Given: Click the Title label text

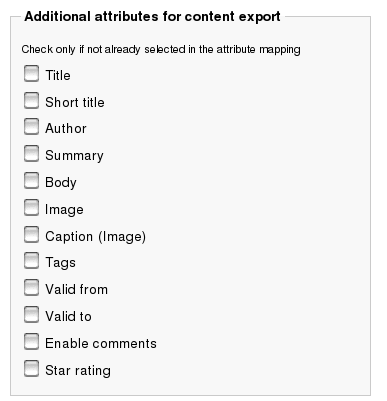Looking at the screenshot, I should click(58, 75).
